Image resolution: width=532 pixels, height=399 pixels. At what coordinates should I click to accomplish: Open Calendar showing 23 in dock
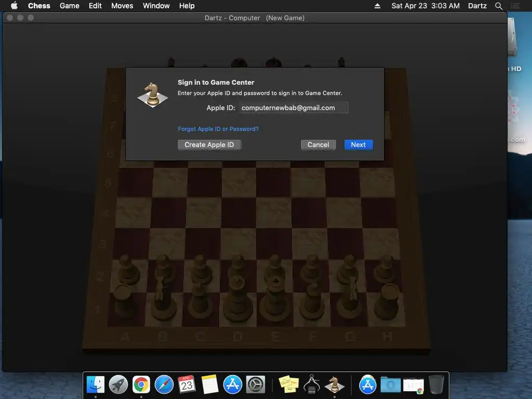click(187, 385)
